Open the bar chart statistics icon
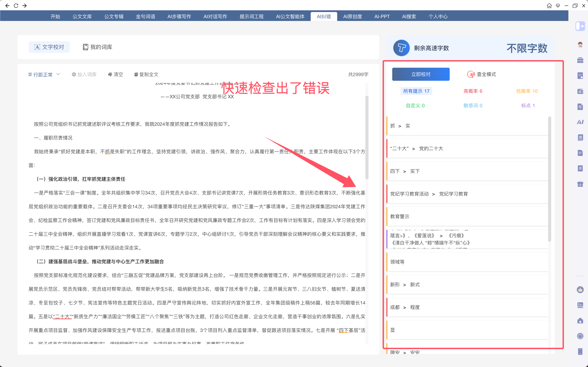The width and height of the screenshot is (588, 367). 580,305
